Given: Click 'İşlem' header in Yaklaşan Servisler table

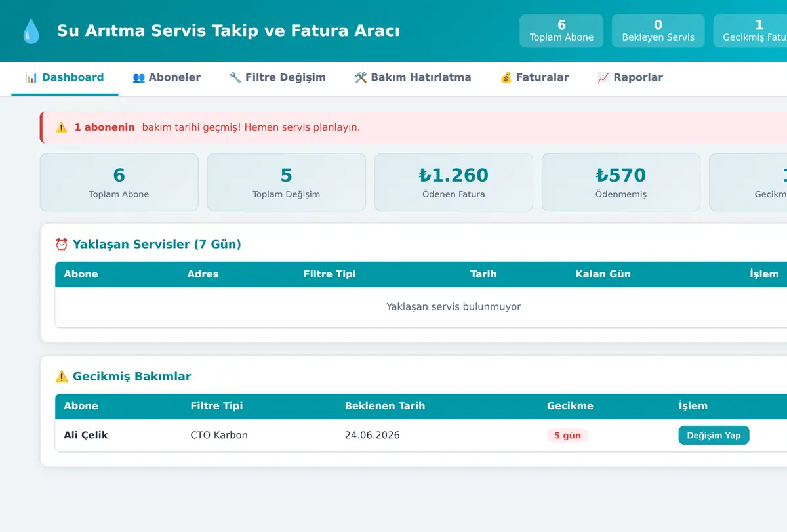Looking at the screenshot, I should pyautogui.click(x=764, y=274).
